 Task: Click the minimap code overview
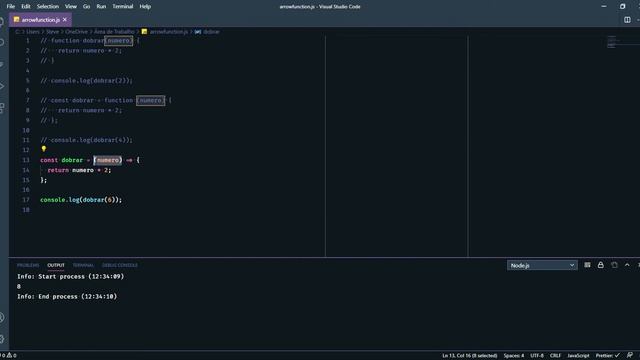(x=611, y=42)
